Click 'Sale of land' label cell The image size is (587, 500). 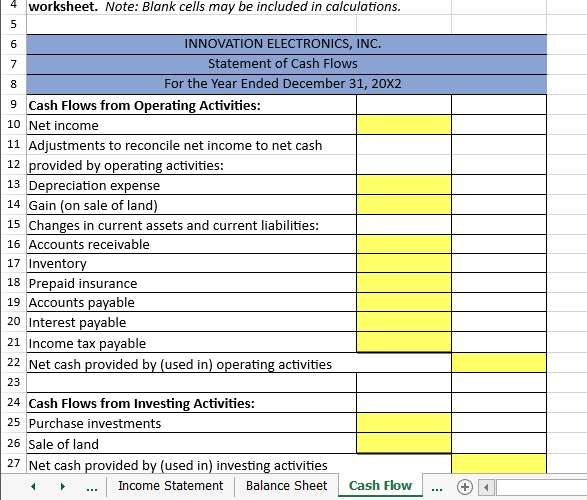click(192, 444)
